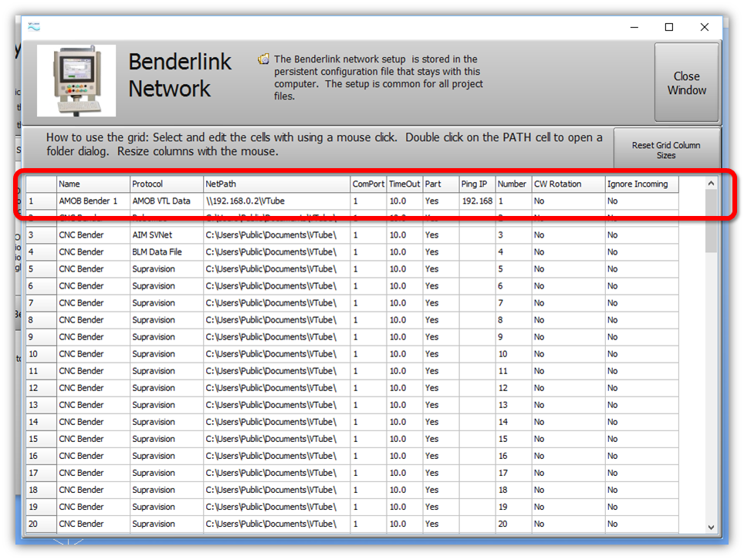Open the BLM Data File protocol cell
Screen dimensions: 744x560
pyautogui.click(x=165, y=252)
